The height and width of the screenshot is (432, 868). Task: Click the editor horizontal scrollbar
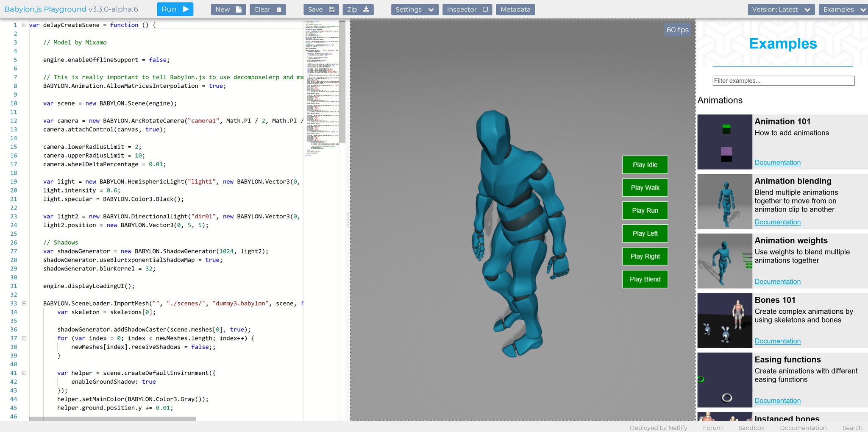tap(113, 418)
